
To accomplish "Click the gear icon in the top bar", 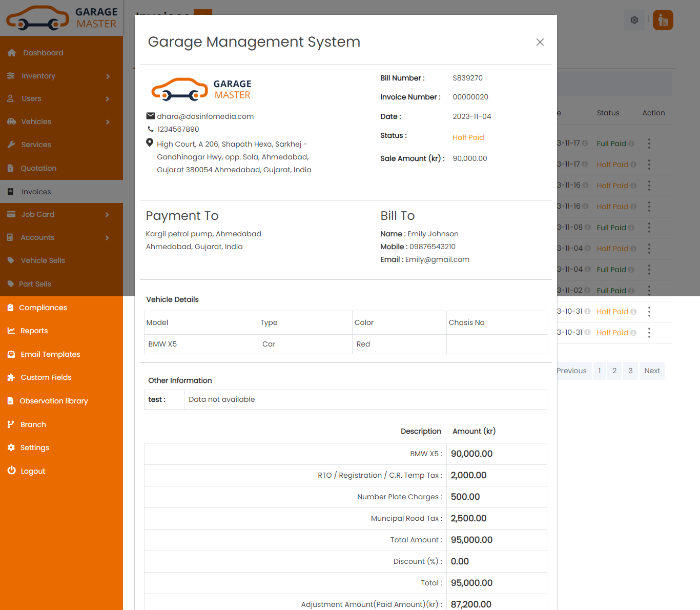I will point(634,20).
